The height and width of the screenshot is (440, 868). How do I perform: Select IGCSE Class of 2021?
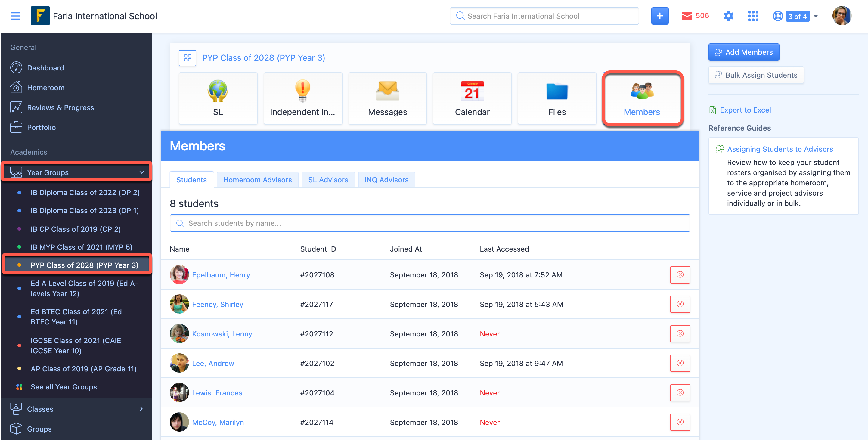coord(76,346)
